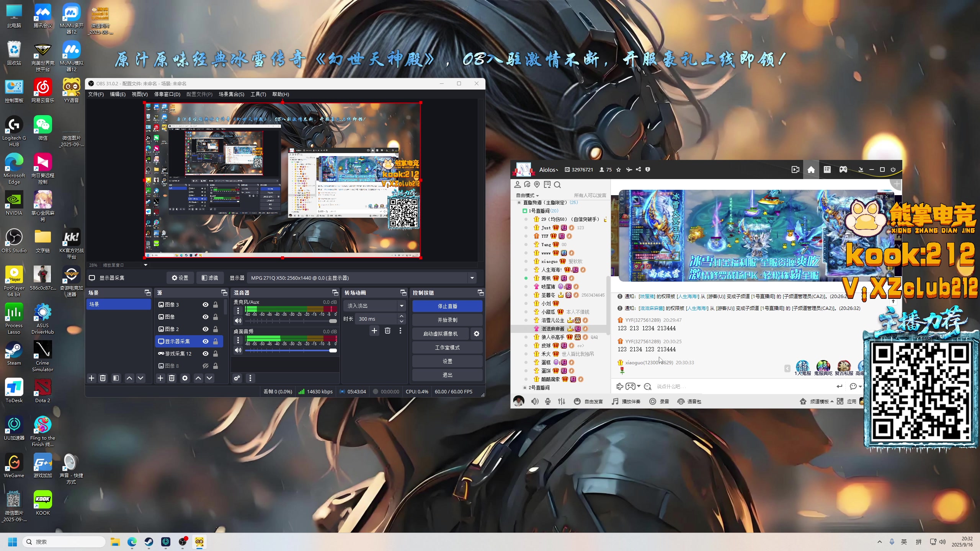Screen dimensions: 980x551
Task: Open Steam from the taskbar
Action: (149, 542)
